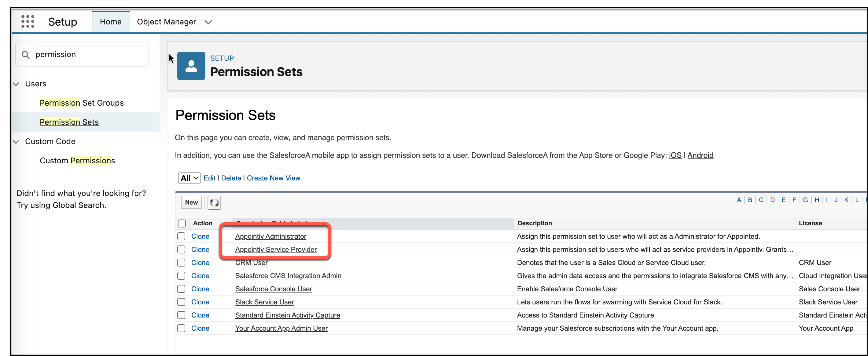Open the All view dropdown
Screen dimensions: 868x356
click(189, 178)
